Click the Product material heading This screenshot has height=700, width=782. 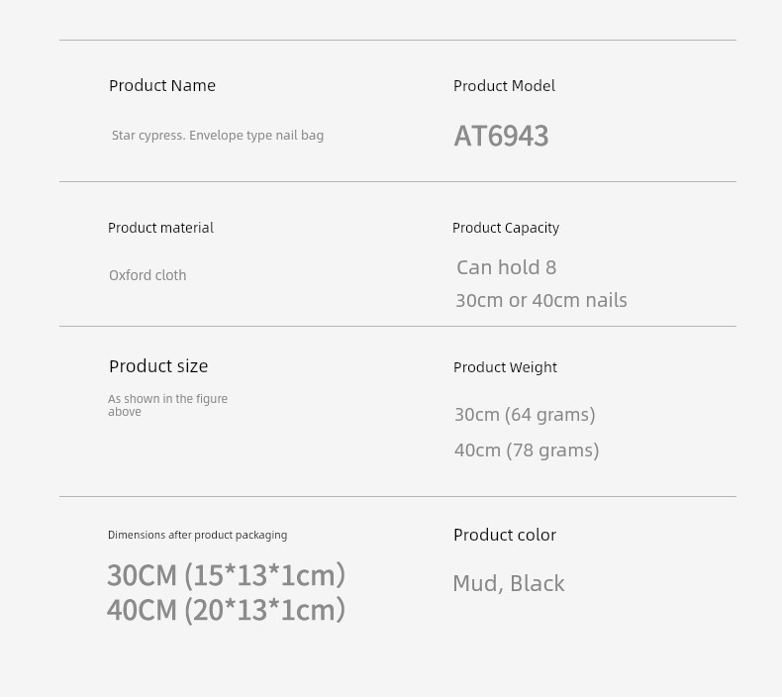pyautogui.click(x=160, y=228)
